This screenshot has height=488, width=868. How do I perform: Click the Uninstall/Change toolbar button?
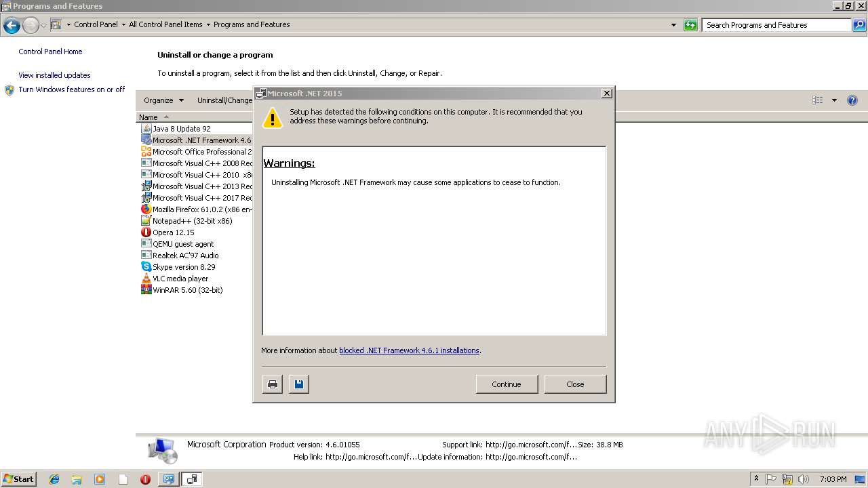[224, 100]
